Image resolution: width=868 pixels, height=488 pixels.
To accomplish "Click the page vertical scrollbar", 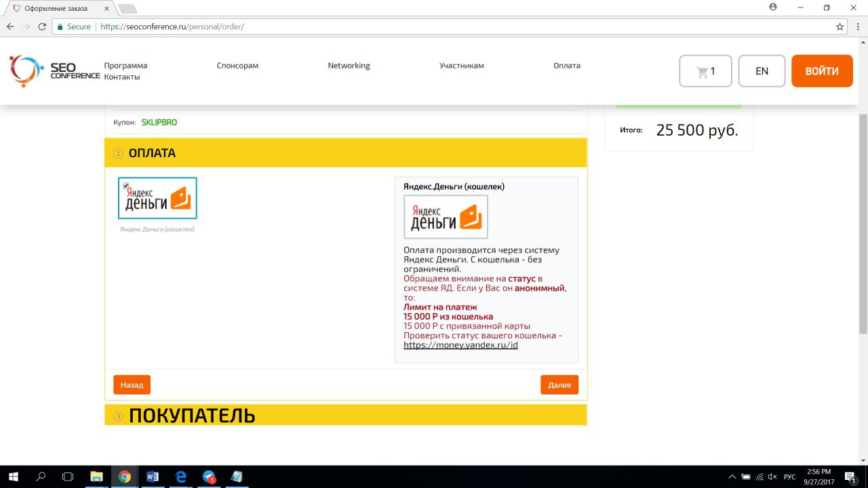I will pos(863,224).
